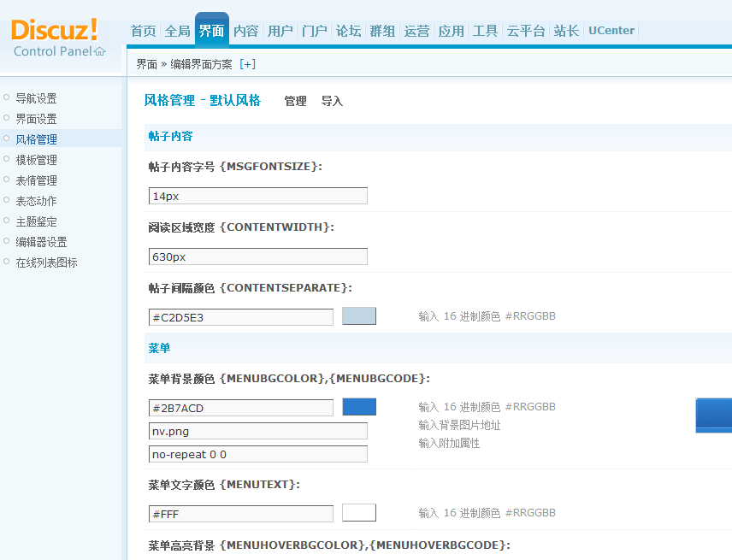Click the [+] add shortcut icon
The width and height of the screenshot is (732, 560).
click(x=248, y=64)
